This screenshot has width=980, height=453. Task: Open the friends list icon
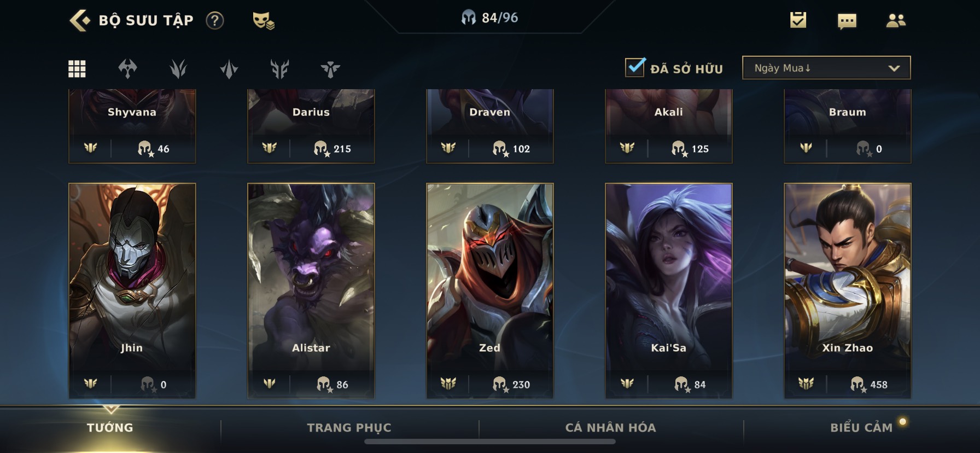pyautogui.click(x=896, y=21)
